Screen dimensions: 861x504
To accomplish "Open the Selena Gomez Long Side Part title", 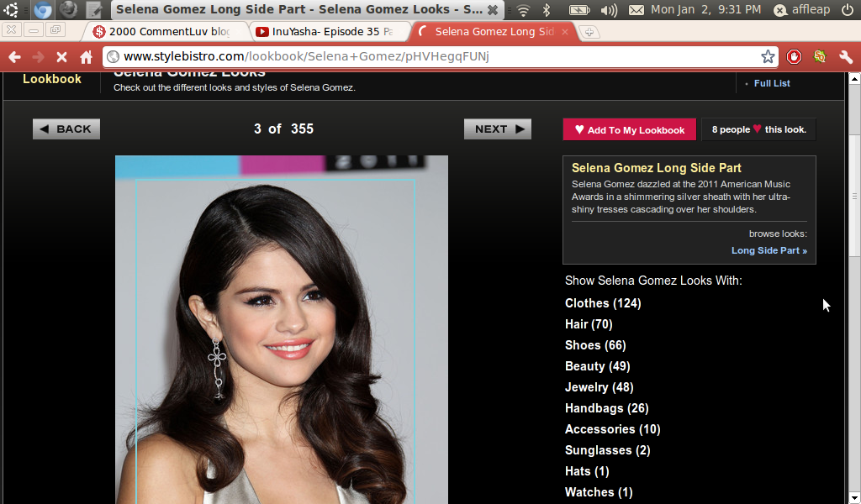I will [x=656, y=168].
